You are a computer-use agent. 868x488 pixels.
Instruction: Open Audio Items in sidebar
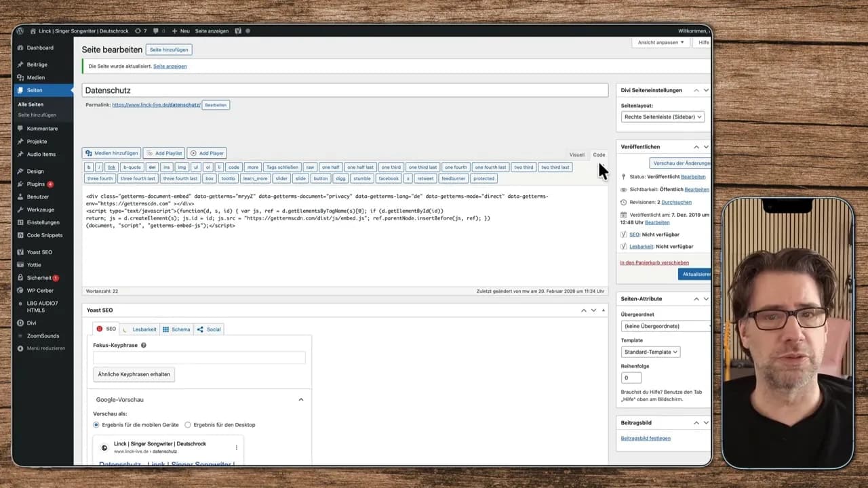point(41,155)
